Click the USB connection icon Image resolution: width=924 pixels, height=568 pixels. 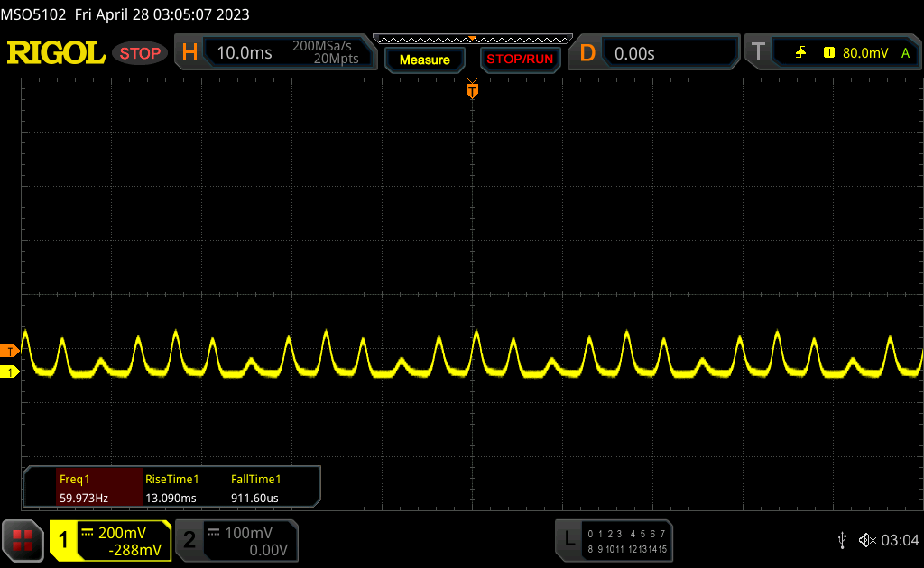click(x=842, y=540)
